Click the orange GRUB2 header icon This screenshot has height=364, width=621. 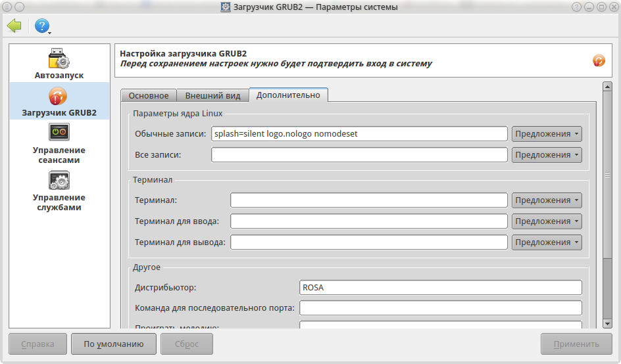(599, 60)
